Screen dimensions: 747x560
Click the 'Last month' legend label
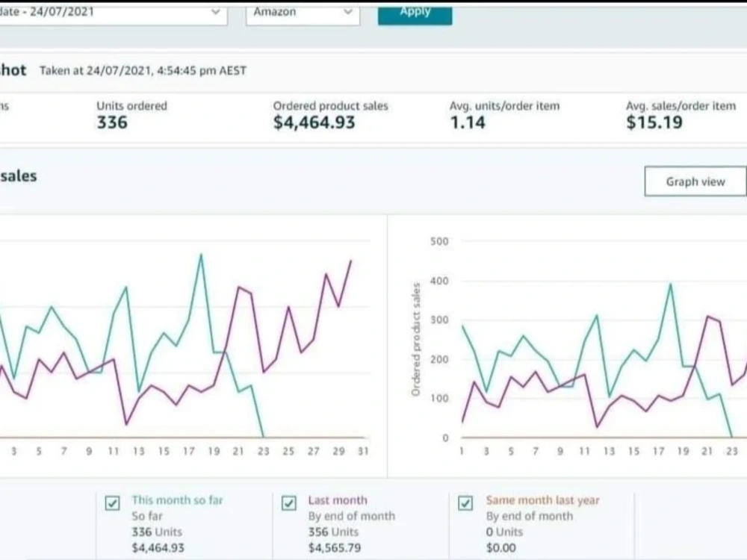[338, 500]
